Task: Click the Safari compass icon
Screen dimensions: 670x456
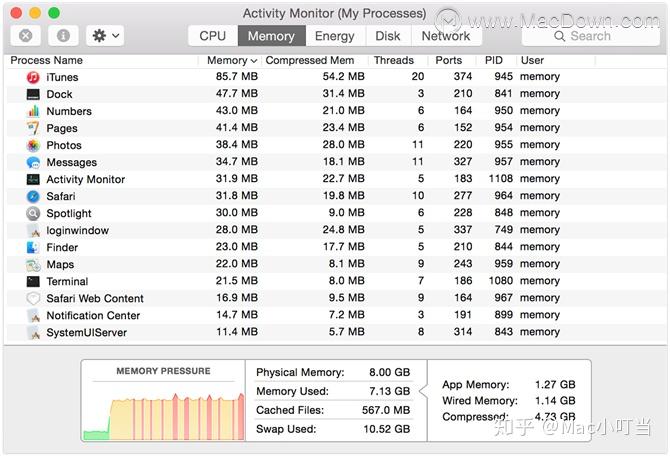Action: (x=33, y=196)
